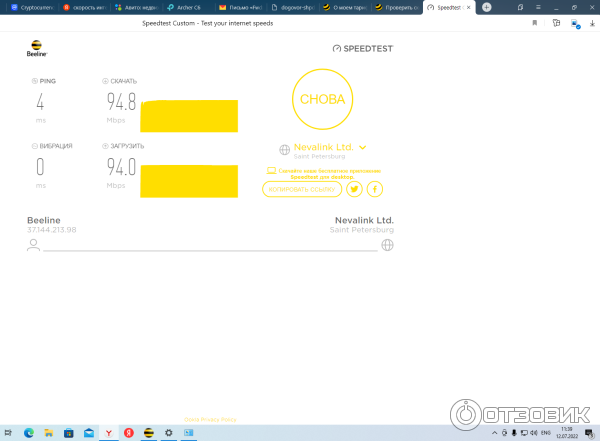This screenshot has width=600, height=441.
Task: Click the Beeline logo on the page
Action: (x=37, y=48)
